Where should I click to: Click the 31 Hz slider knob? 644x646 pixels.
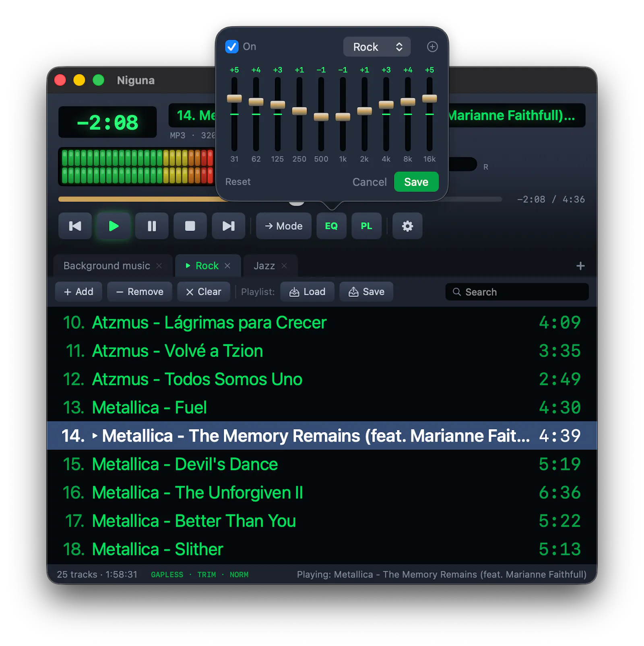pos(234,99)
